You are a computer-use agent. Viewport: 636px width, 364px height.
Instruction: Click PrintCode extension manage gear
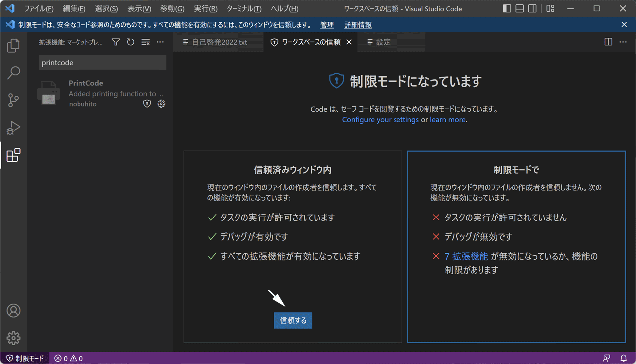[x=161, y=104]
